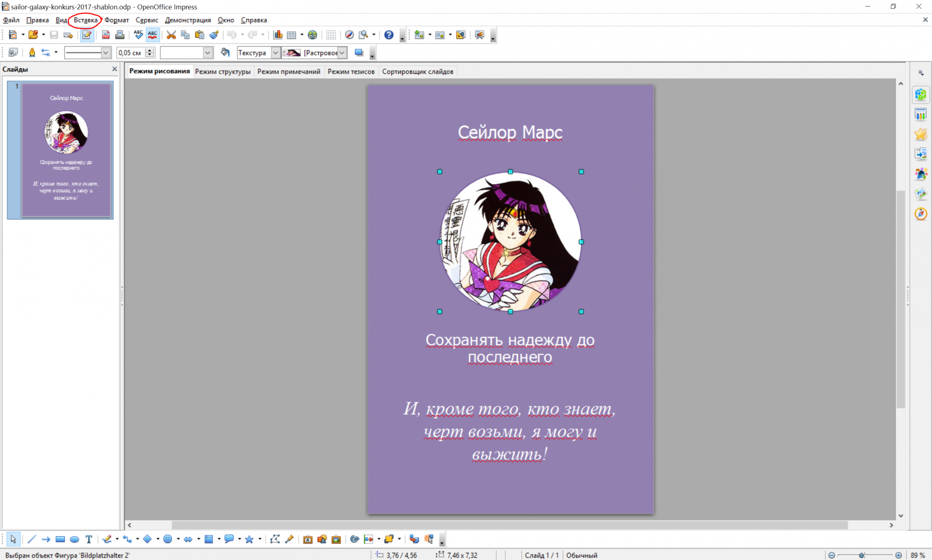Switch to Сортировщик слайдов tab
The image size is (932, 560).
[x=418, y=71]
